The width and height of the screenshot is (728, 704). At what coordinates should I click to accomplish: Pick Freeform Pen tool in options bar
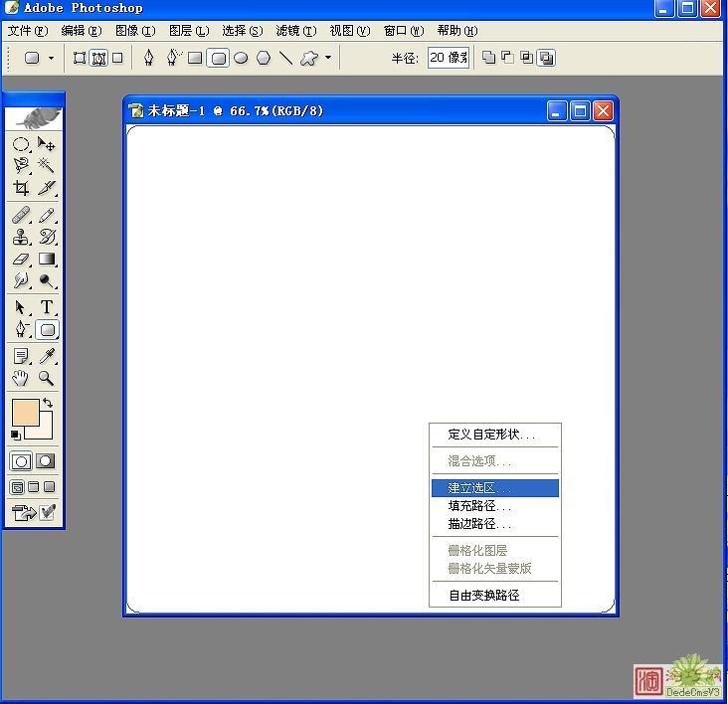coord(173,58)
